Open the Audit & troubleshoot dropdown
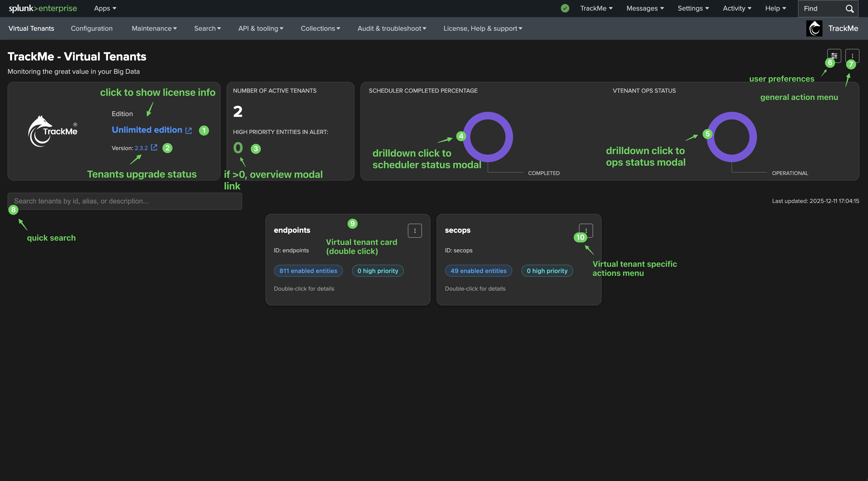Image resolution: width=868 pixels, height=481 pixels. pyautogui.click(x=391, y=28)
